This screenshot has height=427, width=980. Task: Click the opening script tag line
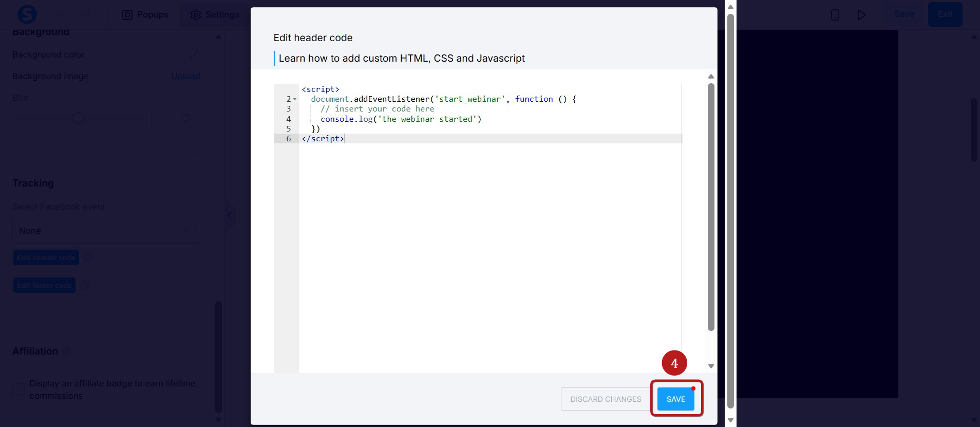[321, 89]
